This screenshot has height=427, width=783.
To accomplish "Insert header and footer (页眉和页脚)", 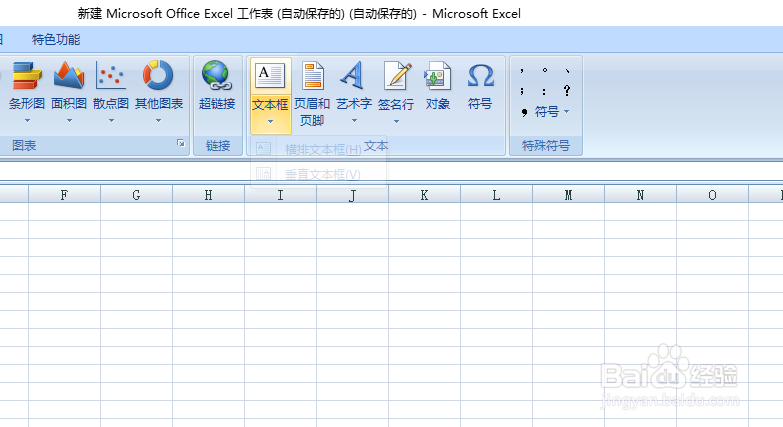I will click(x=312, y=93).
